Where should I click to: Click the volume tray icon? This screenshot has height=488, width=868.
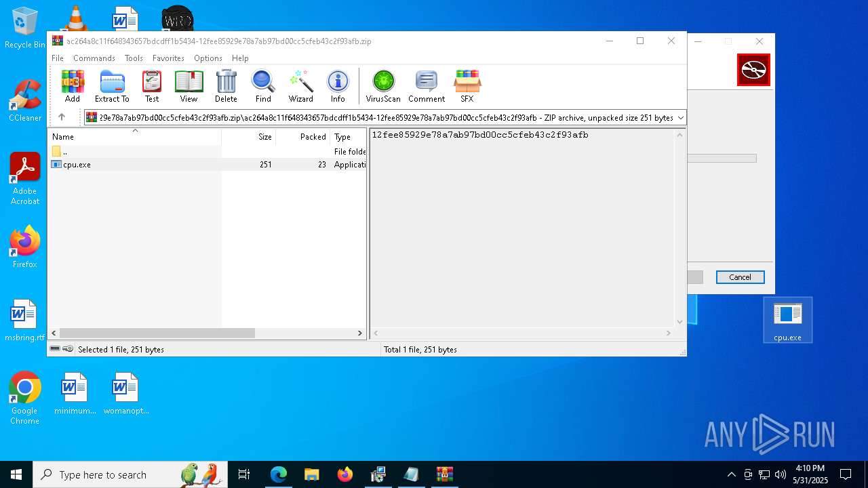[780, 474]
